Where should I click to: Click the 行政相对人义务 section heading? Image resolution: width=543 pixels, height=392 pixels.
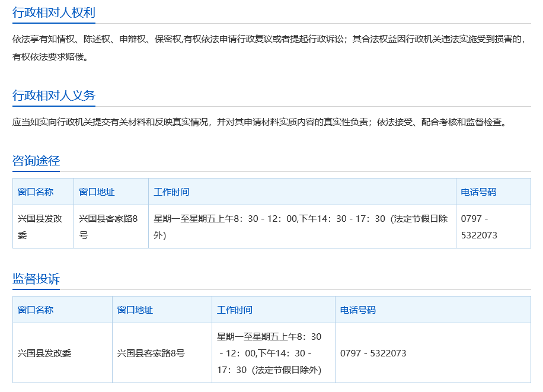point(54,95)
